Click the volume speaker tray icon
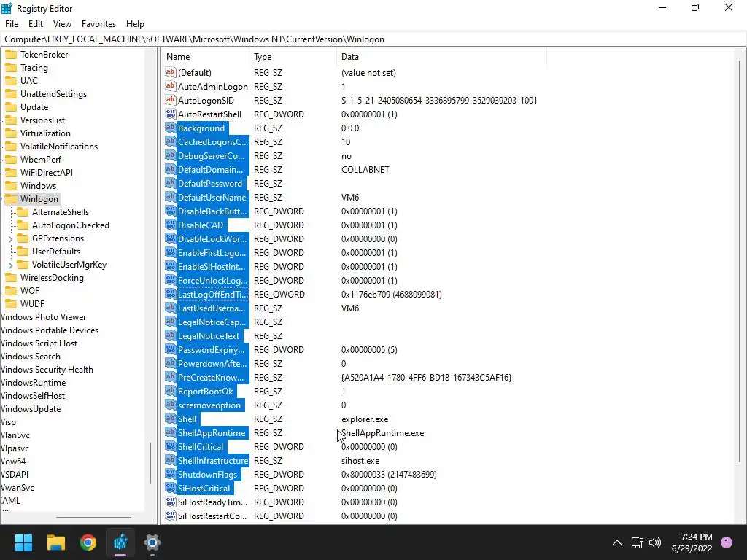The width and height of the screenshot is (747, 560). click(656, 542)
